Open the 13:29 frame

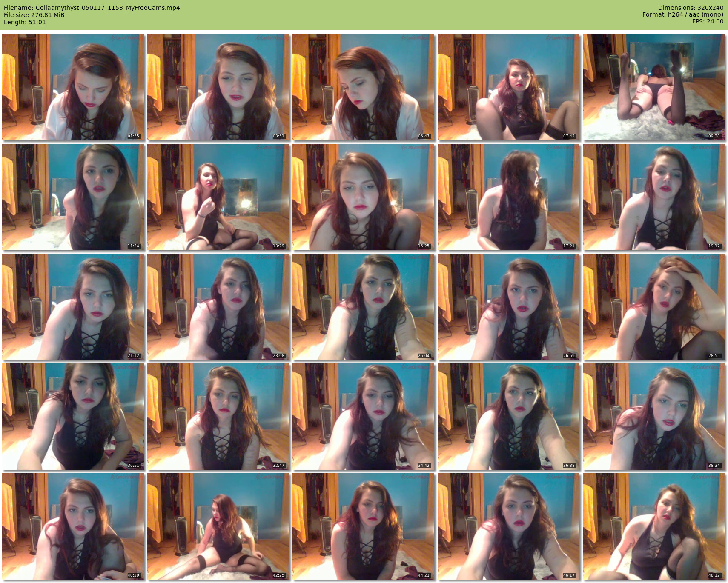click(x=218, y=197)
